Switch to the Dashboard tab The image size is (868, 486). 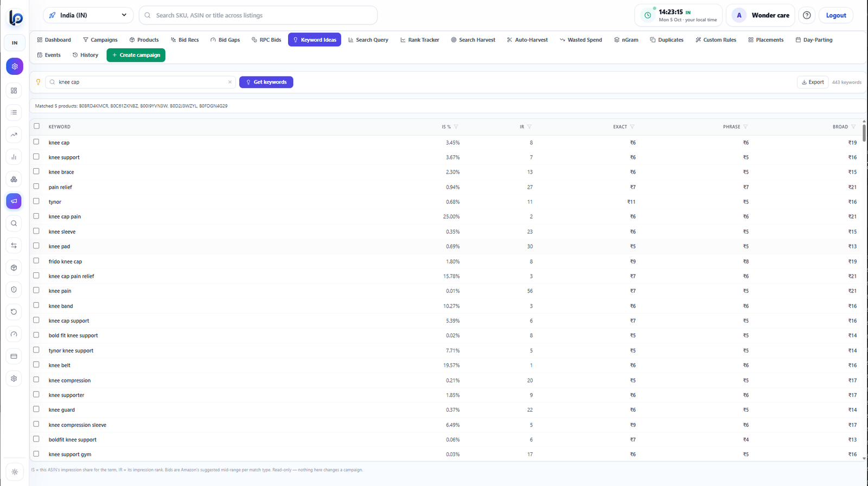(54, 40)
